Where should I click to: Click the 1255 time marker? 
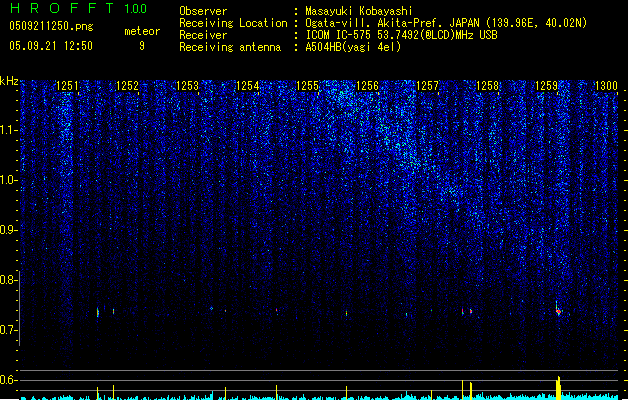pos(307,86)
